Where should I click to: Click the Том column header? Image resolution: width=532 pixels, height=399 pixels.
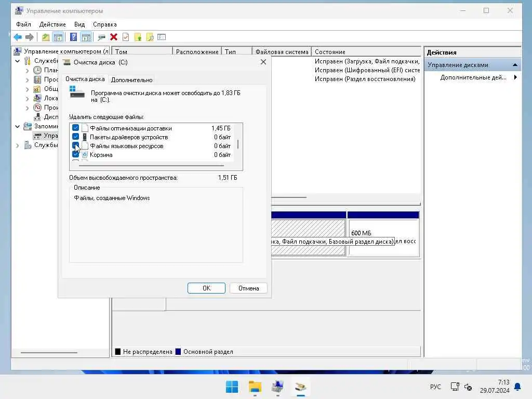[x=142, y=51]
